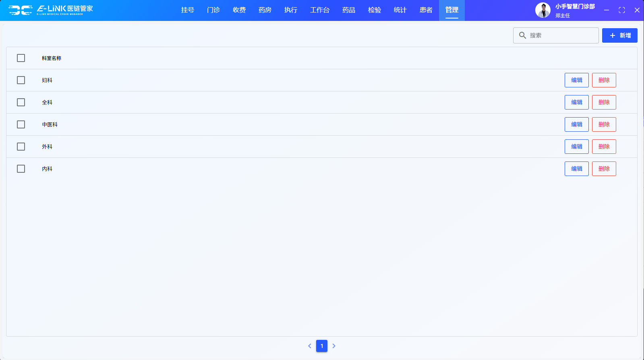The image size is (644, 360).
Task: Close the application window
Action: point(637,10)
